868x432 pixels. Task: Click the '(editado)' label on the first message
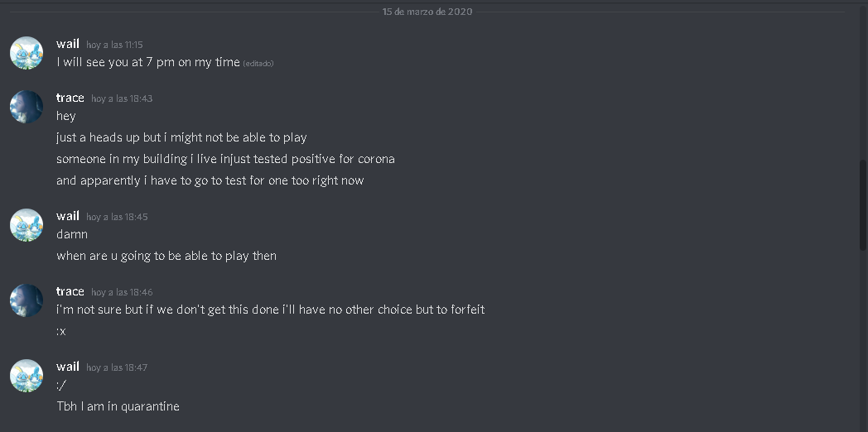pos(258,64)
